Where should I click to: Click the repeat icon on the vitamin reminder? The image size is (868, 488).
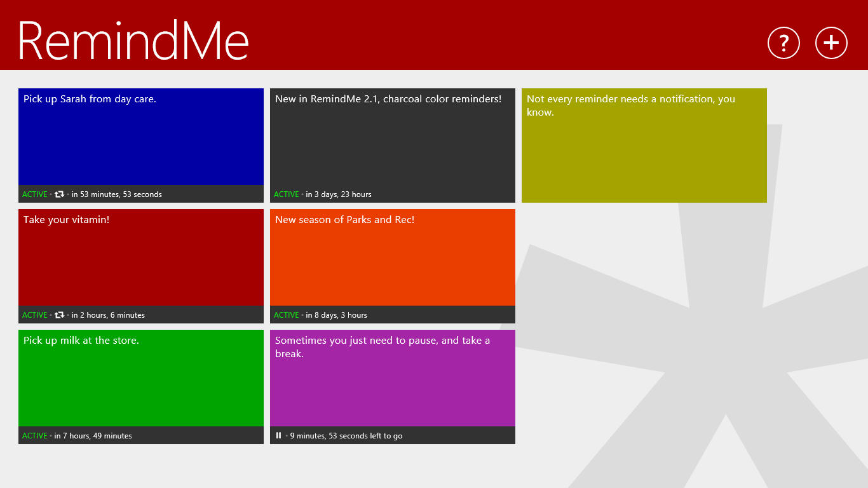[59, 315]
